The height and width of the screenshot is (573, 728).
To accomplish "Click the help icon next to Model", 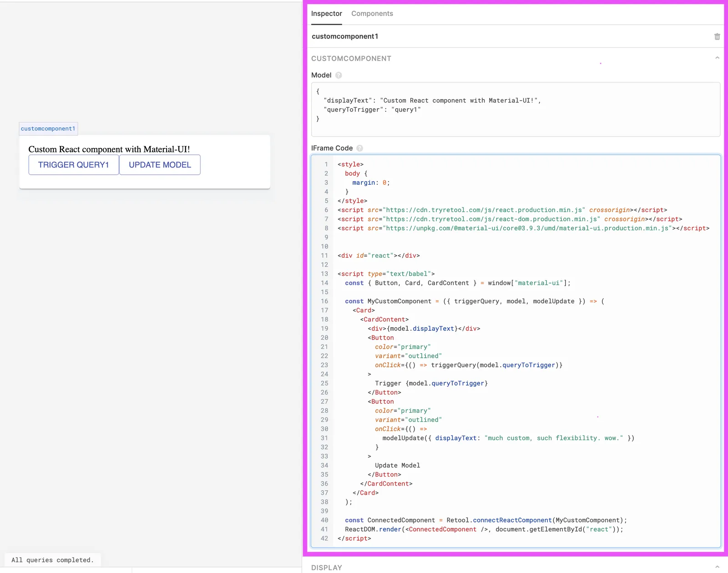I will tap(339, 75).
